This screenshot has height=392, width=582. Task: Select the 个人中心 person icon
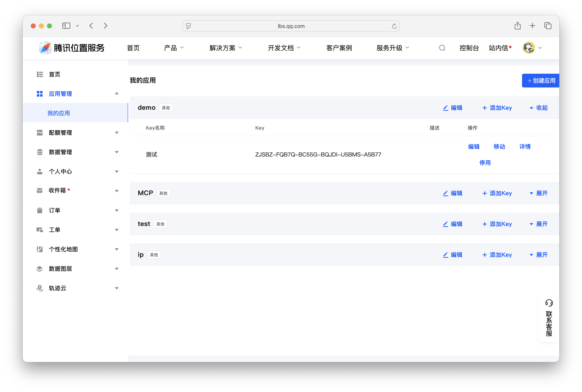tap(40, 171)
